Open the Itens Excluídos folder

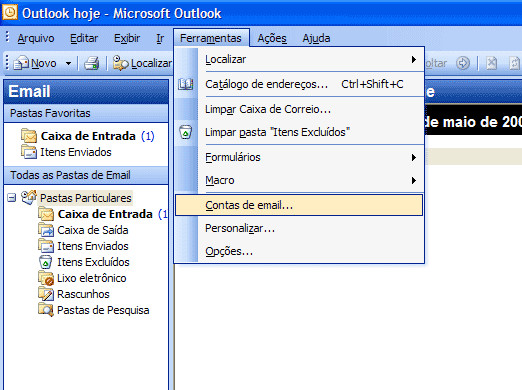click(x=93, y=262)
